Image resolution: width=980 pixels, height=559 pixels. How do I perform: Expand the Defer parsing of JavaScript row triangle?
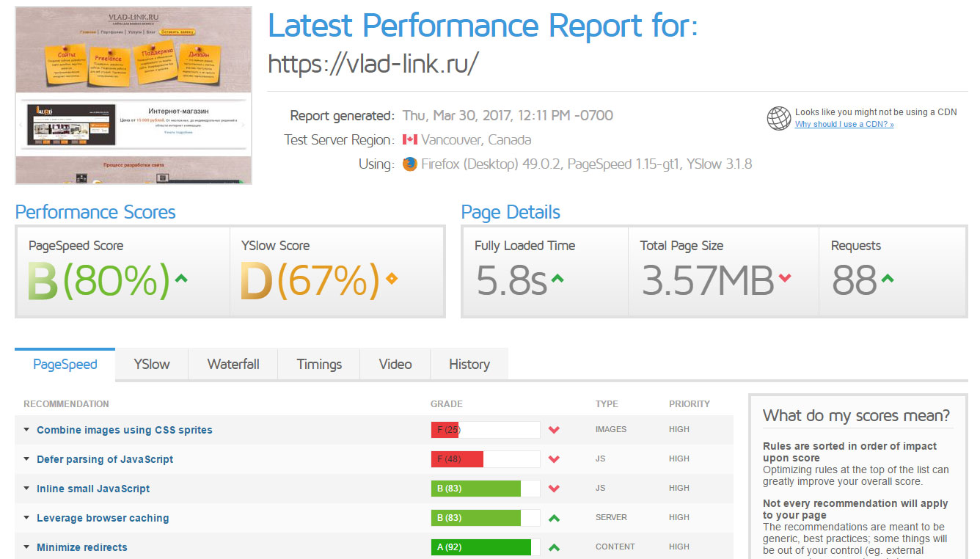pos(27,459)
